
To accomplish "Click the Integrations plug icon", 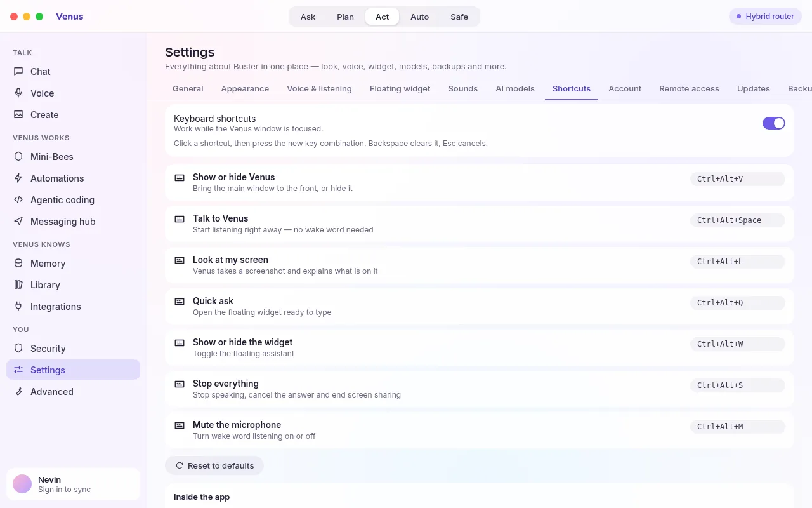I will click(x=18, y=307).
